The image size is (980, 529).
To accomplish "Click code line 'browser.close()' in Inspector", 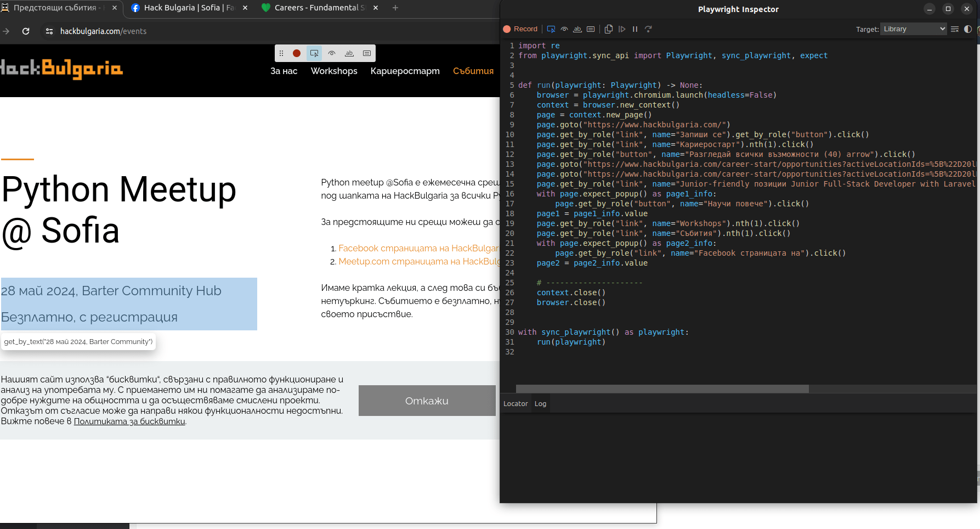I will [x=571, y=302].
